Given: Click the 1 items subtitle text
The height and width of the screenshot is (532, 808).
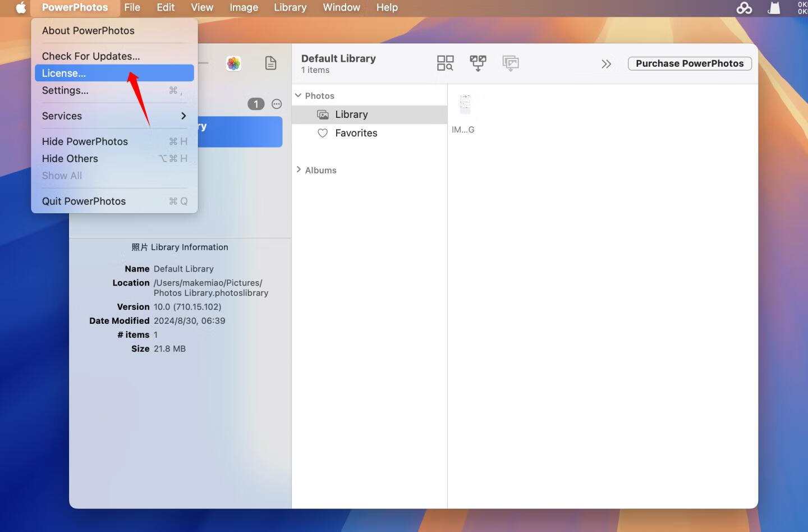Looking at the screenshot, I should (x=315, y=70).
